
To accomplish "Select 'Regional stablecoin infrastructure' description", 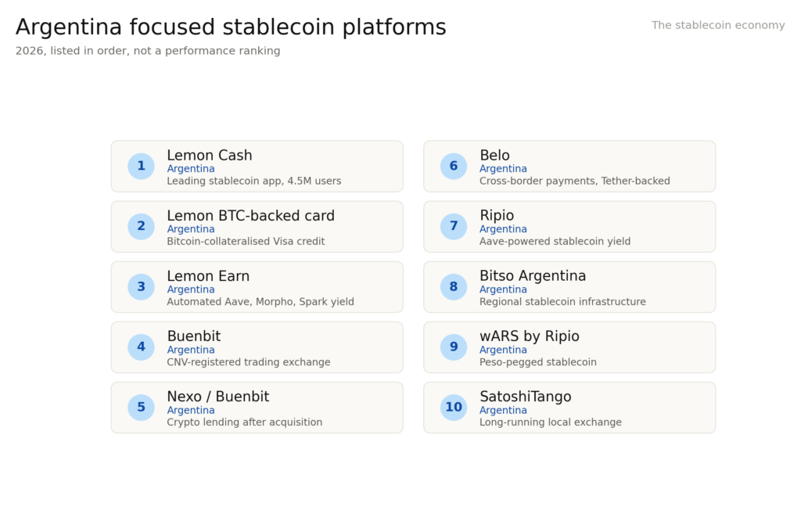I will [562, 301].
